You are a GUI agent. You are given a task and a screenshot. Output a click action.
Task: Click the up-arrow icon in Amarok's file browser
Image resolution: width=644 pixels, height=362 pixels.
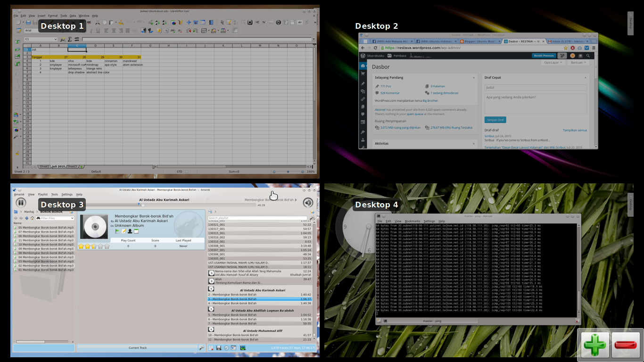(26, 218)
